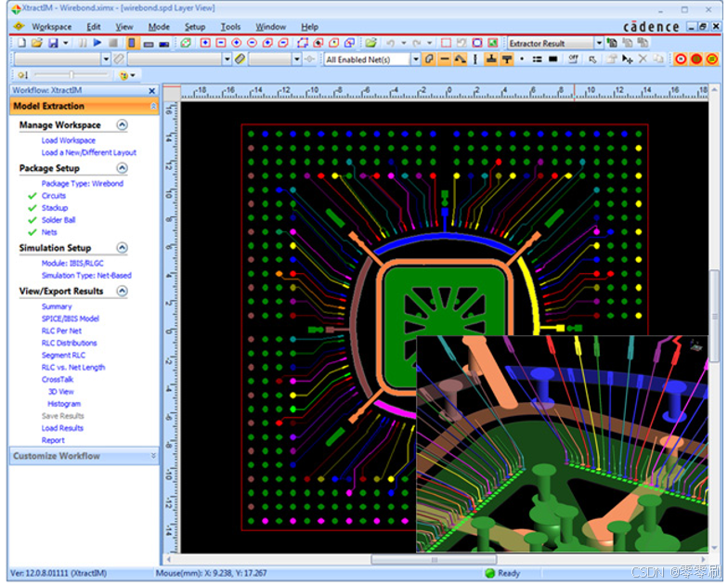Click the first red circle icon at toolbar end

click(x=681, y=59)
